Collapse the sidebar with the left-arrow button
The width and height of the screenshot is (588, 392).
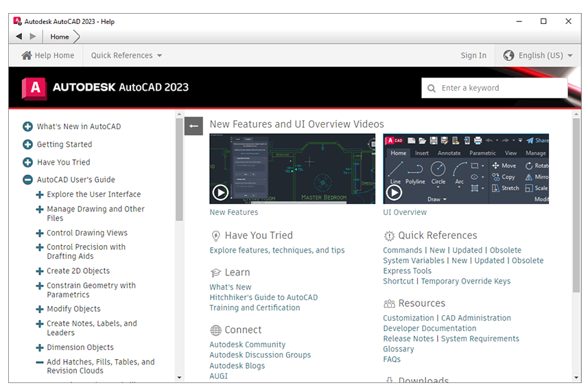click(x=193, y=126)
